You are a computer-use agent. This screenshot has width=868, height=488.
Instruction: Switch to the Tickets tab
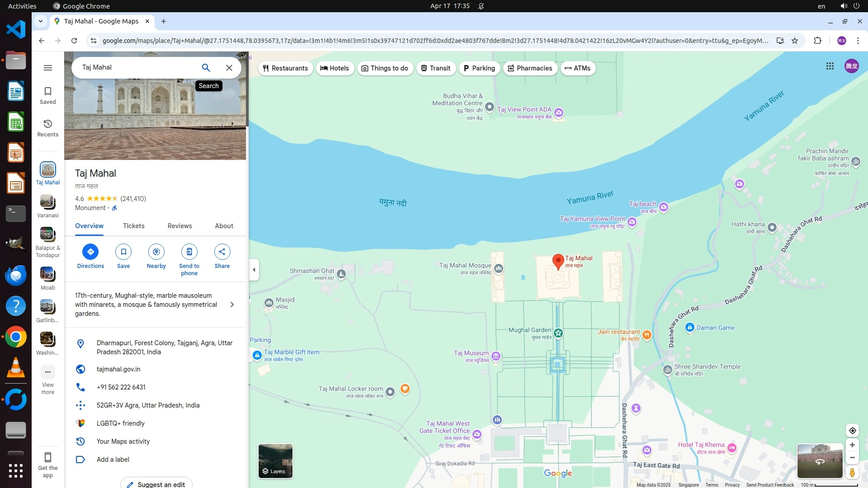coord(133,226)
